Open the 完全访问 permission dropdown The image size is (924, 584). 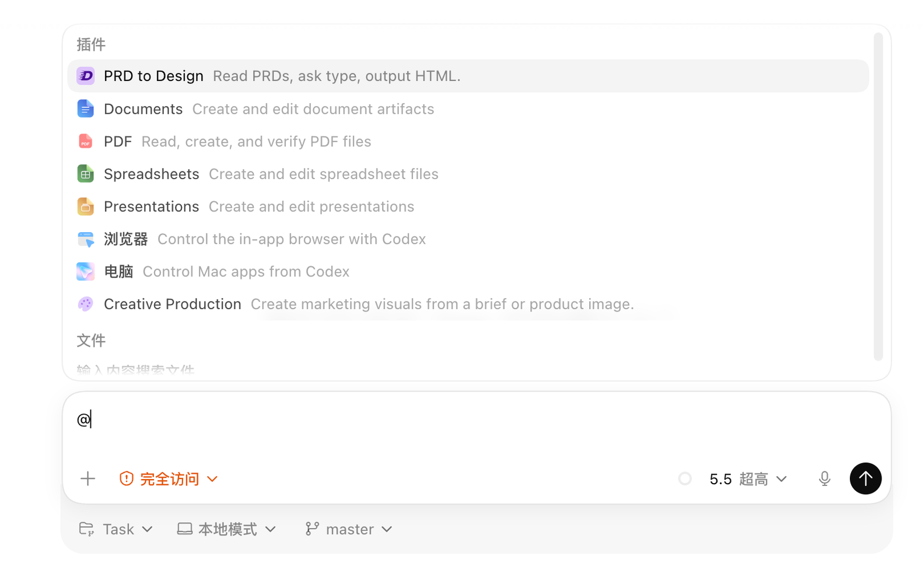(x=169, y=479)
